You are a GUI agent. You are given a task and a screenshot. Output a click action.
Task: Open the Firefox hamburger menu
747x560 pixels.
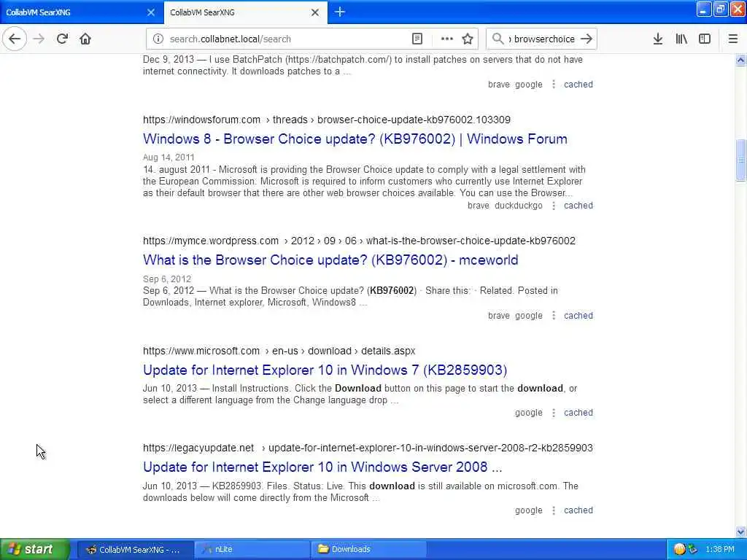(732, 39)
